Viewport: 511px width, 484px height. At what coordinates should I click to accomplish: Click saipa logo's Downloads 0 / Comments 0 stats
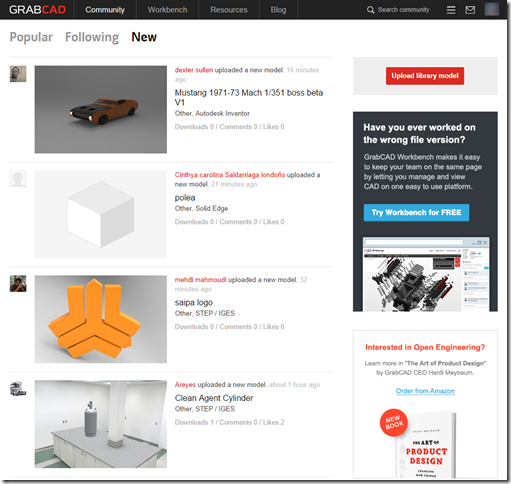point(229,327)
